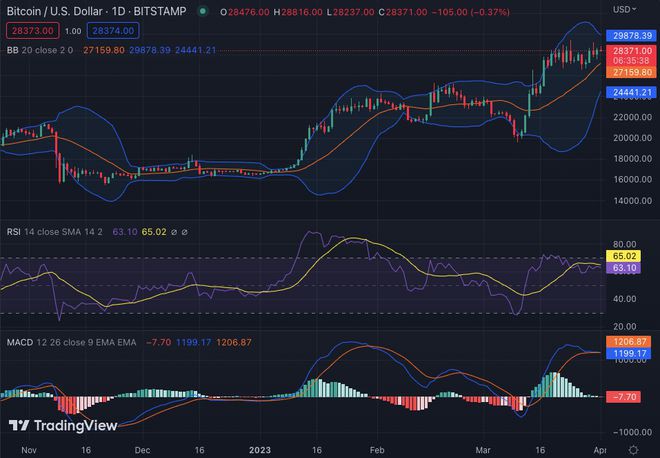Click the 22000.00 price axis label

click(x=632, y=117)
